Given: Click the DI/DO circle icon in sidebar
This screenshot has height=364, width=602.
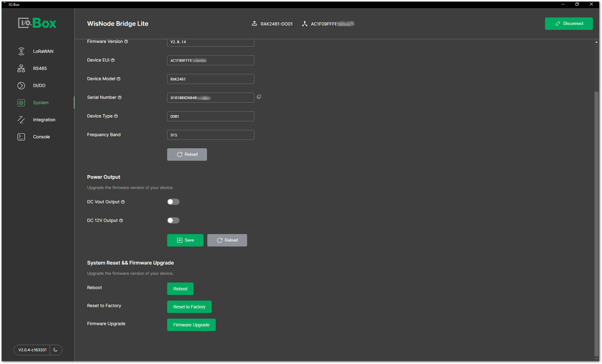Looking at the screenshot, I should point(21,86).
